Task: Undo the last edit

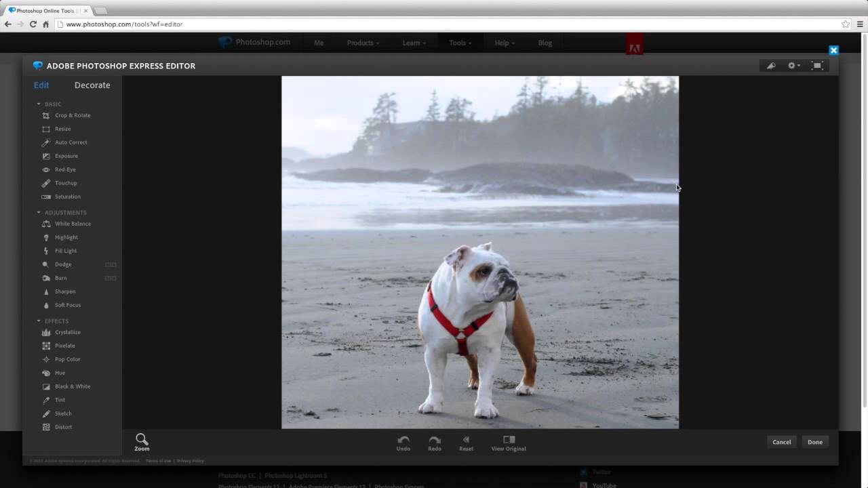Action: click(403, 443)
